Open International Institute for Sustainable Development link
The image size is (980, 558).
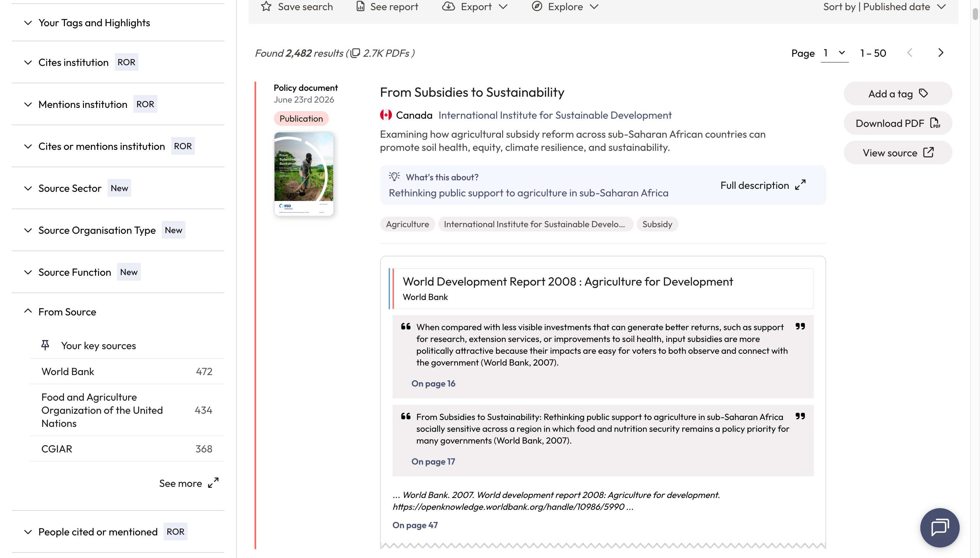555,115
